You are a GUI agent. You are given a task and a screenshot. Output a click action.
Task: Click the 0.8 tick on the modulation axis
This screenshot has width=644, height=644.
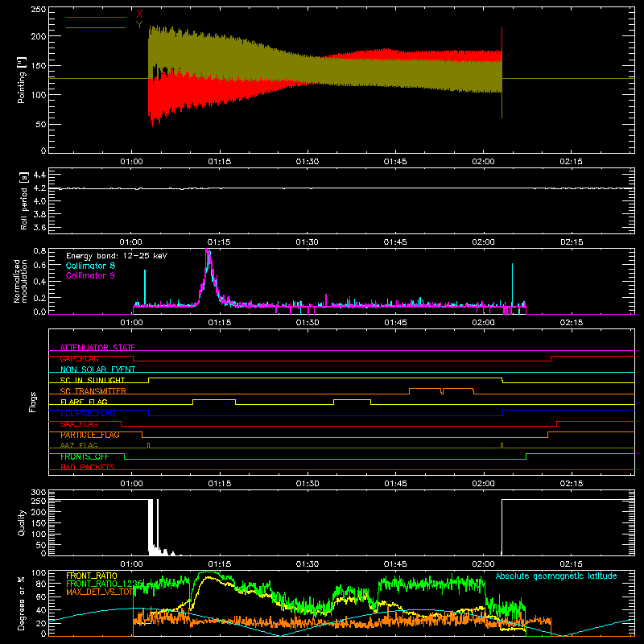pyautogui.click(x=39, y=250)
